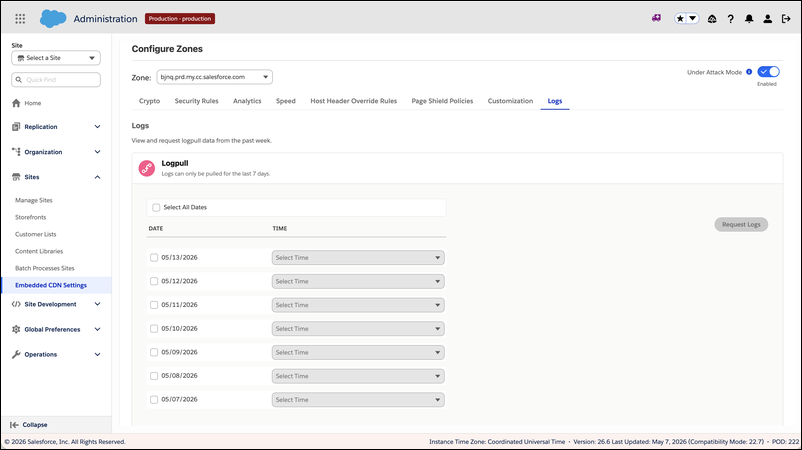This screenshot has height=450, width=802.
Task: Open Select Time dropdown for 05/12/2026
Action: (x=358, y=281)
